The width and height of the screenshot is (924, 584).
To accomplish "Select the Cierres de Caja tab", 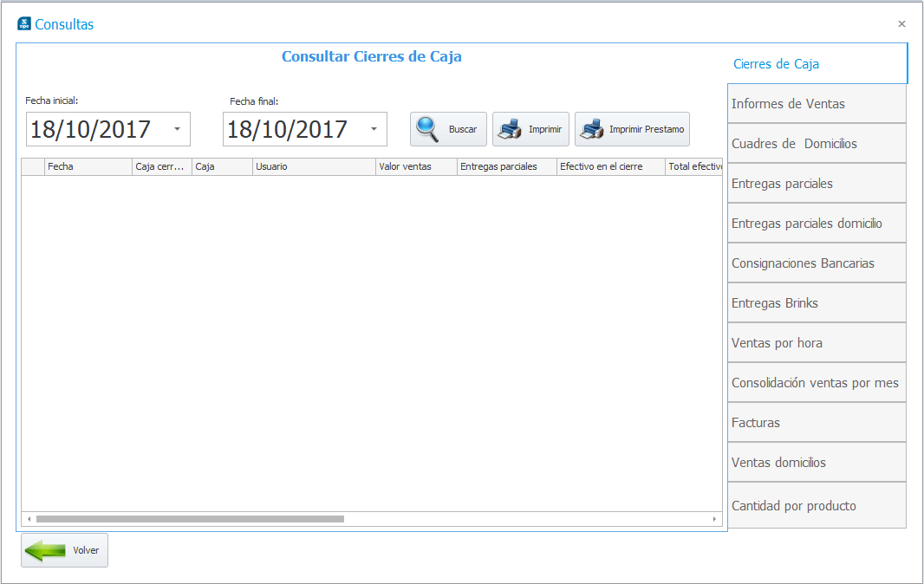I will tap(817, 63).
